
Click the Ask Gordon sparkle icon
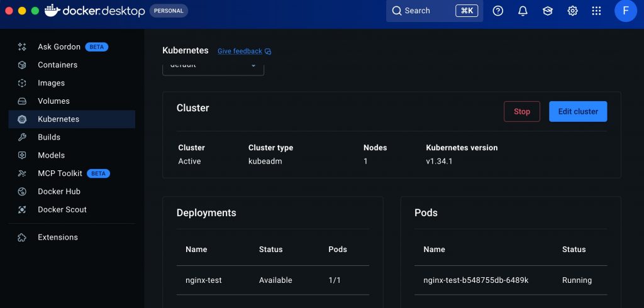point(22,47)
